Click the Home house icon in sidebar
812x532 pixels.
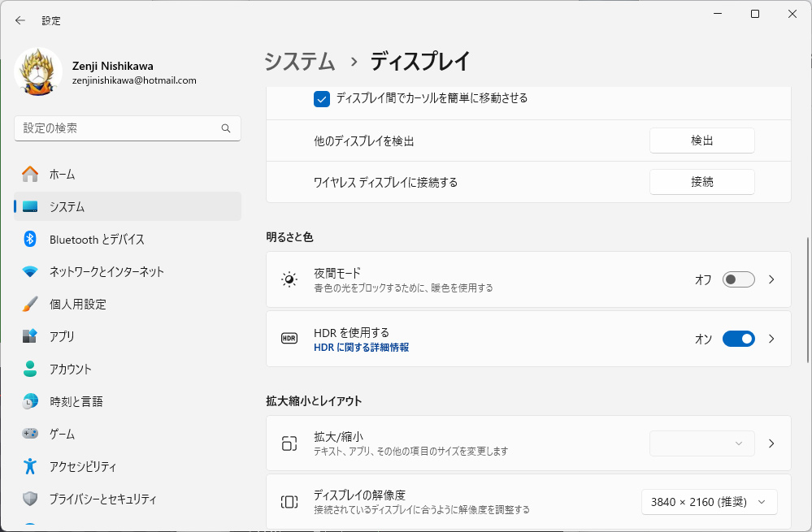point(30,174)
